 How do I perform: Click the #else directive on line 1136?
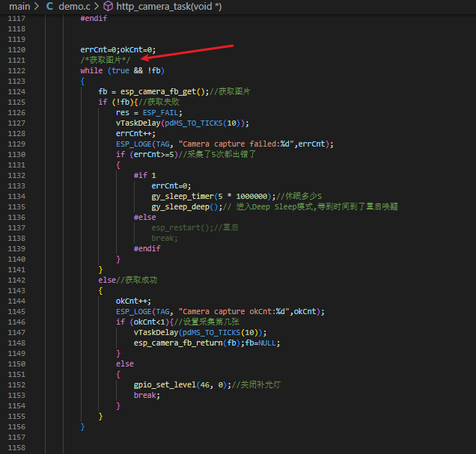click(x=144, y=217)
